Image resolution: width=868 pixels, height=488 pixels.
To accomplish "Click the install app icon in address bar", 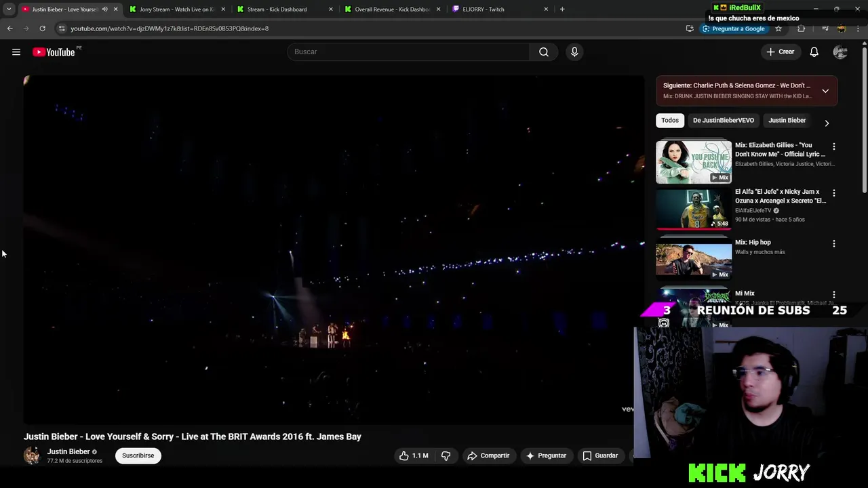I will click(690, 28).
